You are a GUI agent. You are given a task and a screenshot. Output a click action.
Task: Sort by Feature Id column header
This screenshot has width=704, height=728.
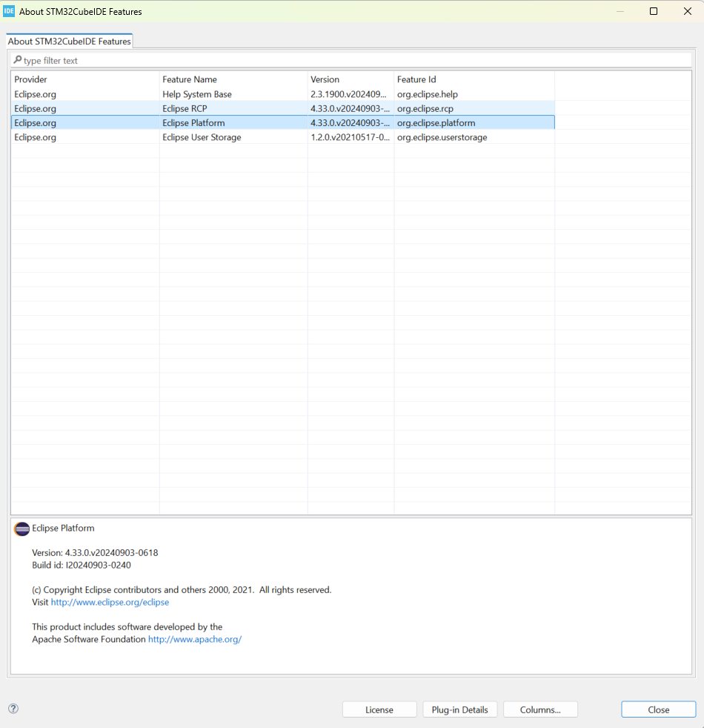(x=474, y=79)
